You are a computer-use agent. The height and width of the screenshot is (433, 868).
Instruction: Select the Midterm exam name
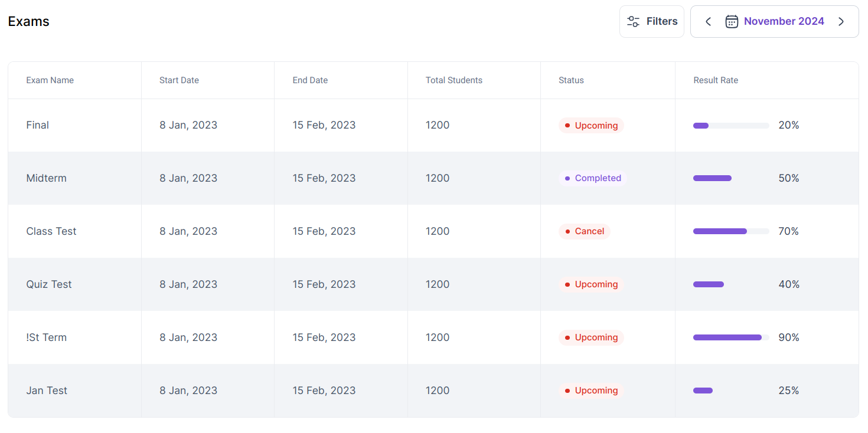tap(46, 178)
